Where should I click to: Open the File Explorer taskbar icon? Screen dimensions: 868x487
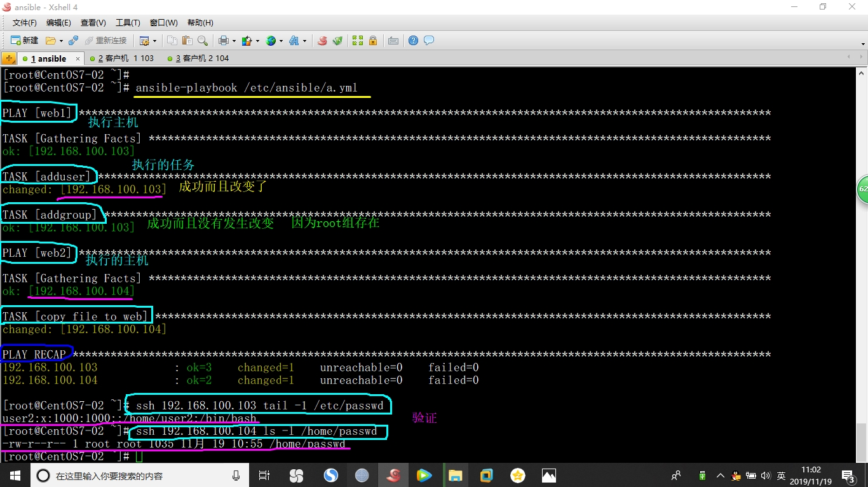tap(455, 475)
